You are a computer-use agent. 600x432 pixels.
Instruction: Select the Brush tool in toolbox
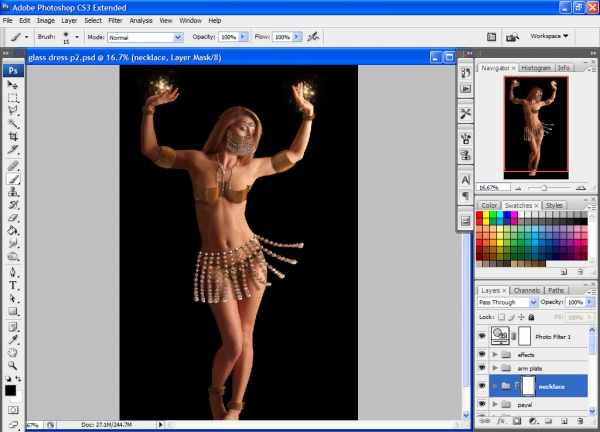tap(13, 179)
